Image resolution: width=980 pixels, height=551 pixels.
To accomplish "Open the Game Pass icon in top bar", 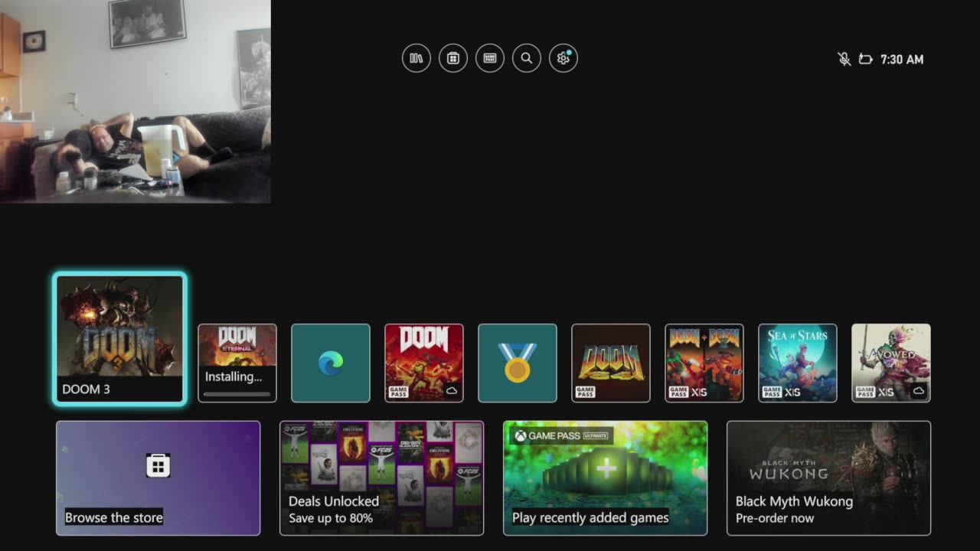I will pos(490,58).
